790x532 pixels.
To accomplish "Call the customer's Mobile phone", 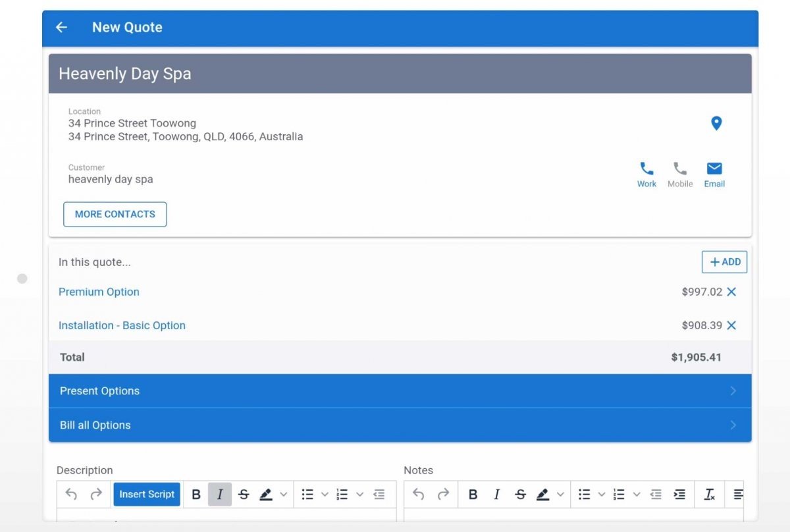I will point(680,174).
